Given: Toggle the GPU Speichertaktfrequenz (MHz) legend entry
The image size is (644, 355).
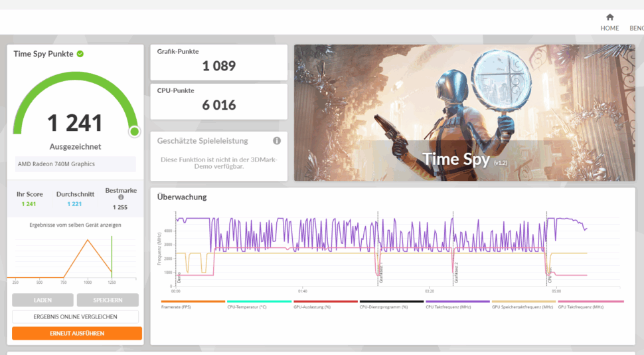Looking at the screenshot, I should [x=524, y=304].
